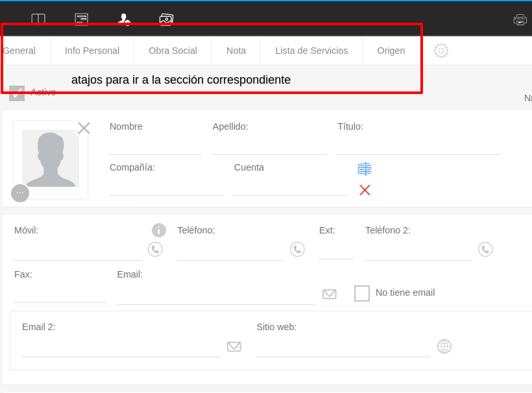Remove profile photo with gray X
This screenshot has width=532, height=393.
[84, 128]
